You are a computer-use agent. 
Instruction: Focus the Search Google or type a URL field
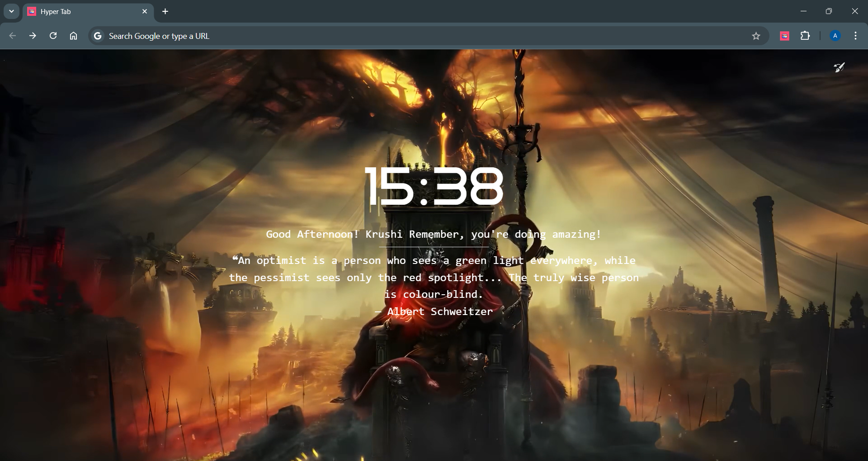[x=429, y=36]
